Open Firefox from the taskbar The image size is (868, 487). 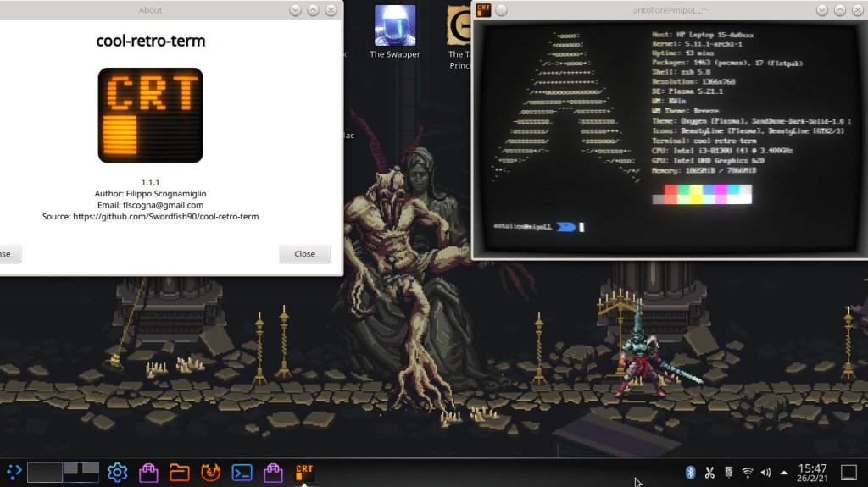(x=210, y=472)
